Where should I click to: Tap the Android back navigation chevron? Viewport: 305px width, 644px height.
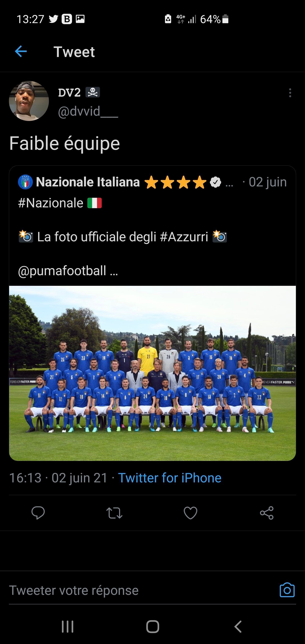tap(238, 626)
